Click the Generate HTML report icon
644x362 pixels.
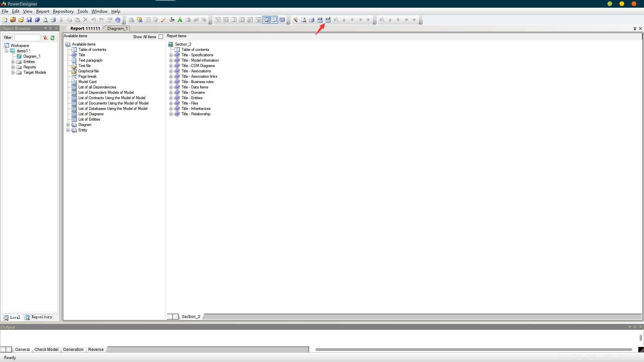coord(320,20)
